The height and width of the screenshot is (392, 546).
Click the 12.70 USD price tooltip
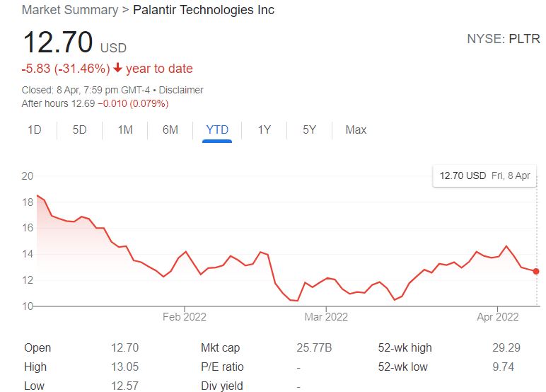click(484, 175)
